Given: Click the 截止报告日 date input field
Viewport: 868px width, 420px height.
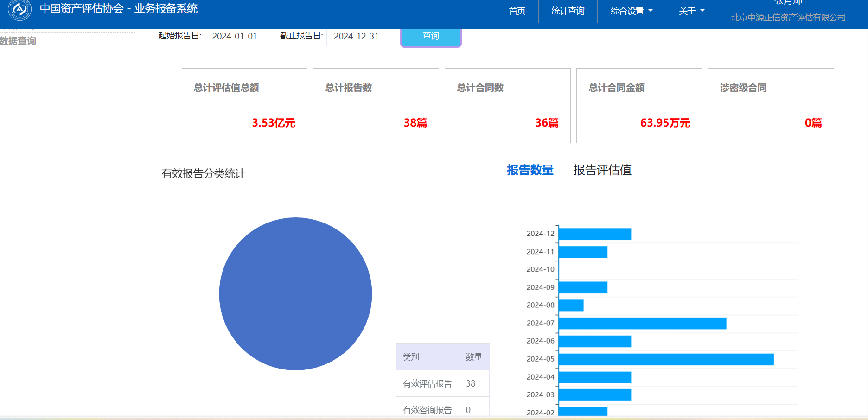Looking at the screenshot, I should (x=361, y=37).
